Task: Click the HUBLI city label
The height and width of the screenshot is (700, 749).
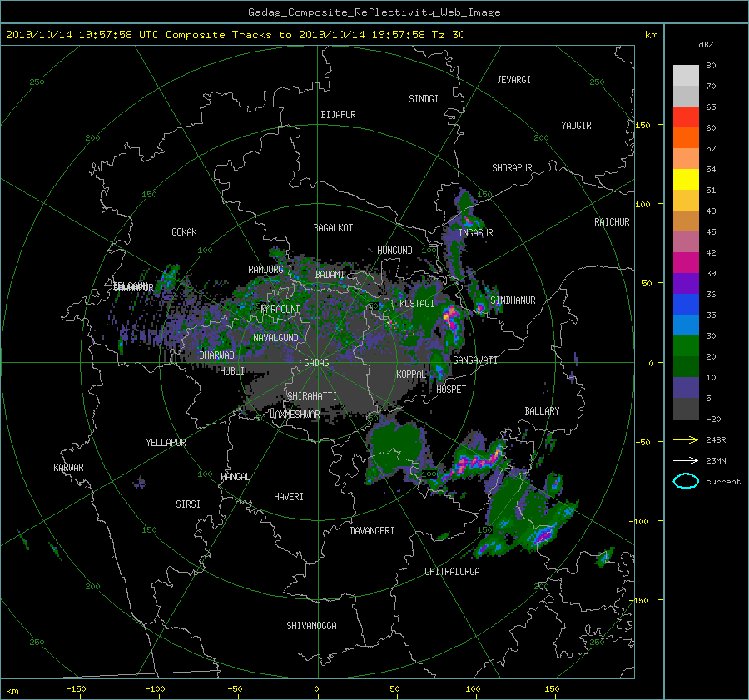Action: coord(232,371)
